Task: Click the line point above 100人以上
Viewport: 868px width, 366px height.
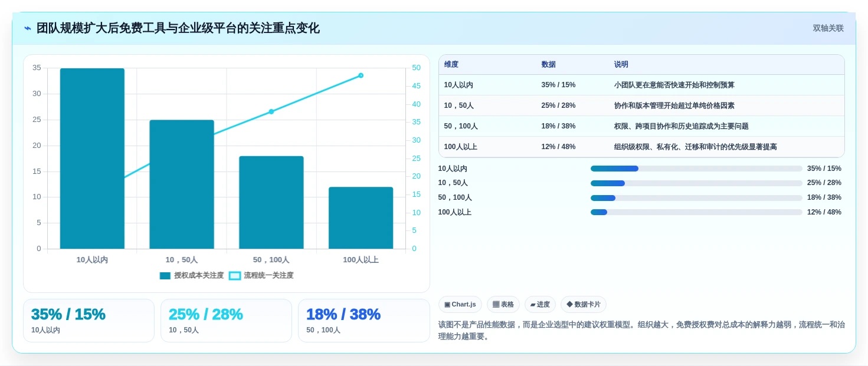Action: point(361,75)
